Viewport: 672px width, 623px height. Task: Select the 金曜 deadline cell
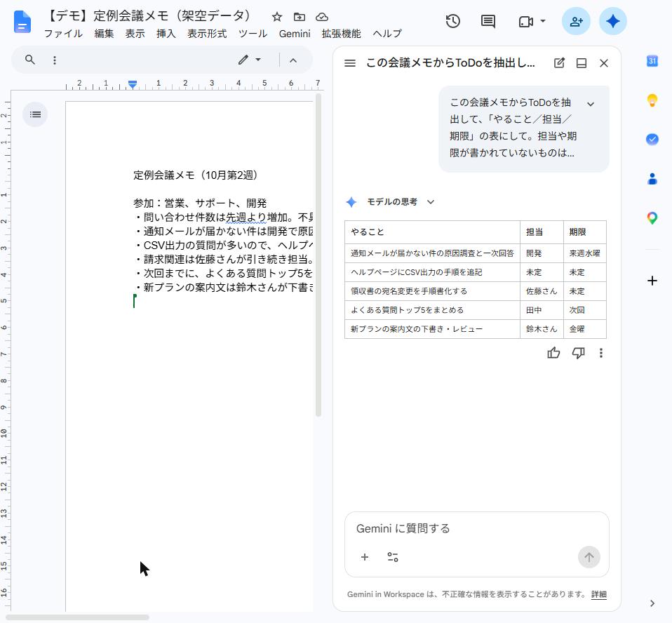(584, 329)
